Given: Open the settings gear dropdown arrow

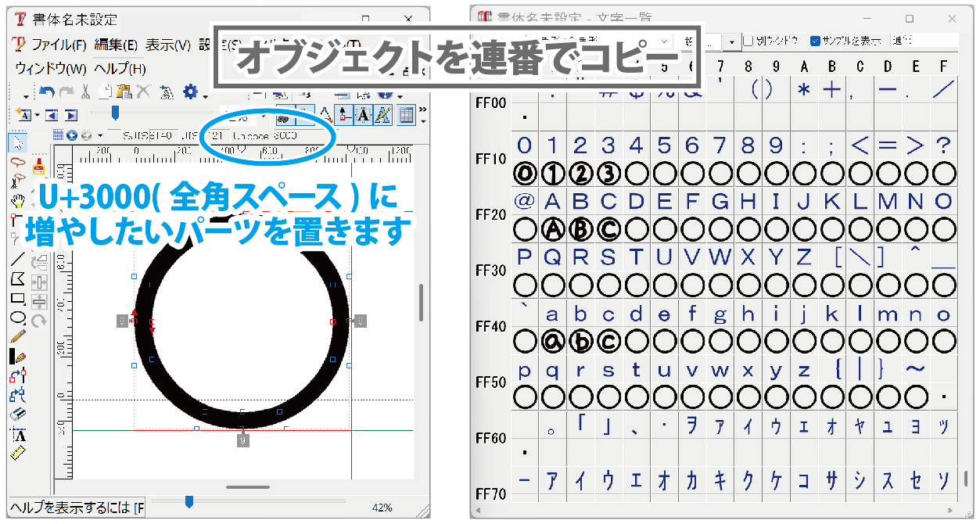Looking at the screenshot, I should [x=205, y=95].
